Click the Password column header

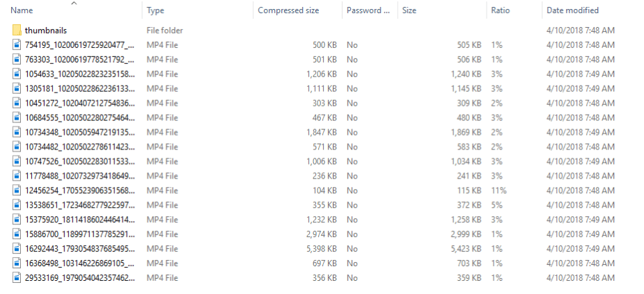pos(368,10)
